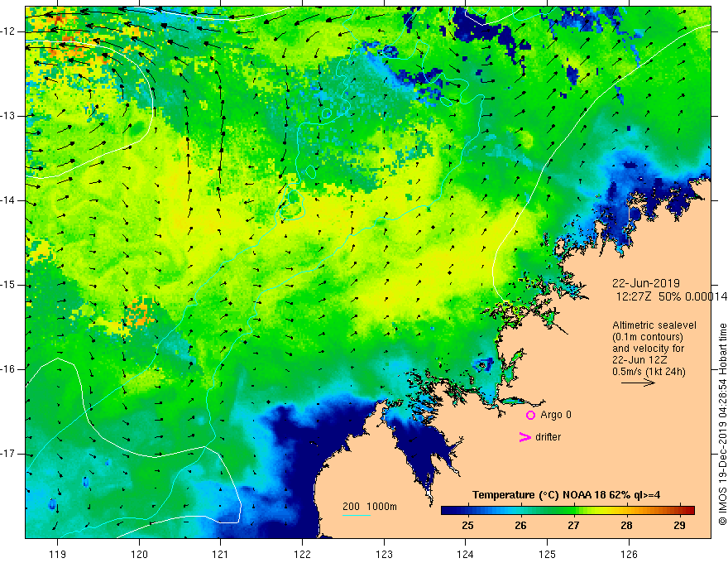Click the Altimetric sealevel caption line
This screenshot has width=728, height=563.
[654, 325]
